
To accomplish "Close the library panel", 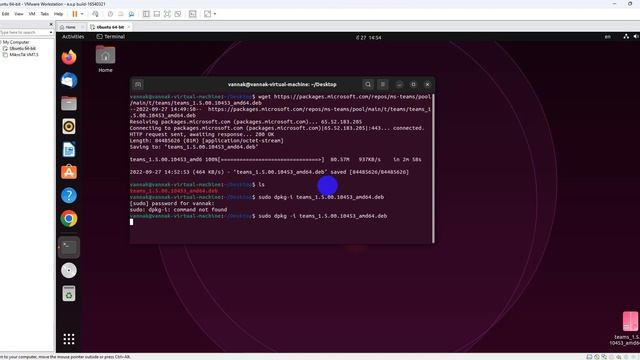I will [x=51, y=24].
